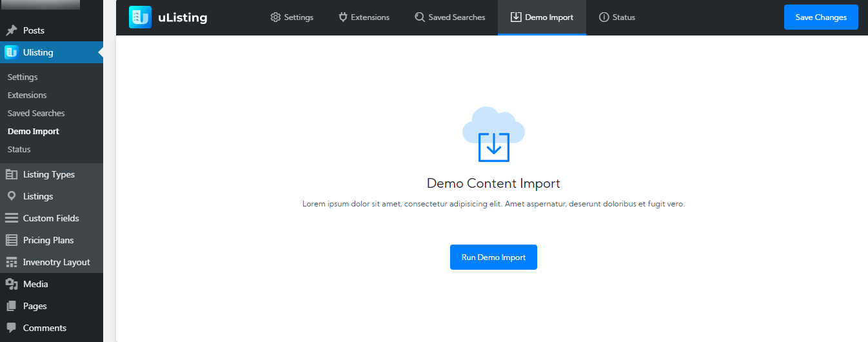Open Custom Fields in the sidebar
This screenshot has width=868, height=342.
click(52, 218)
